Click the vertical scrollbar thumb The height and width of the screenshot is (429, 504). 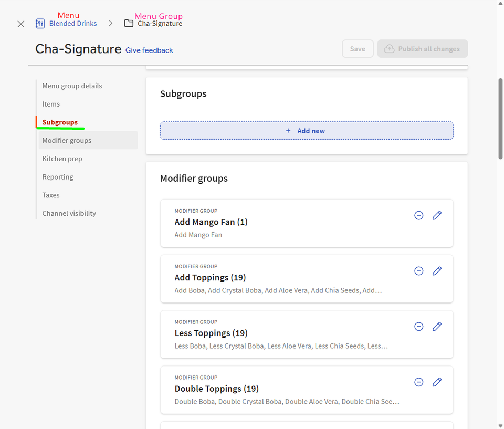pos(500,119)
